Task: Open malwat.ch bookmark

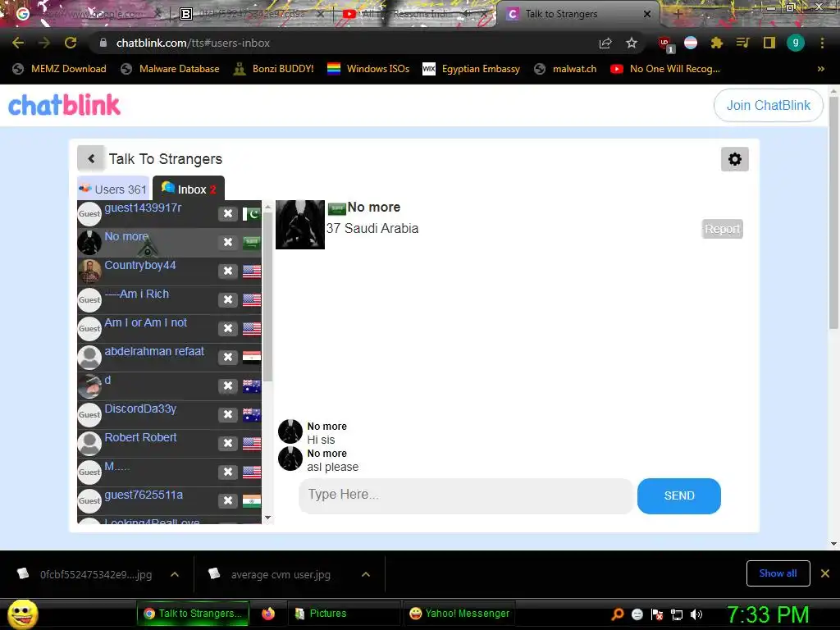Action: [x=565, y=69]
